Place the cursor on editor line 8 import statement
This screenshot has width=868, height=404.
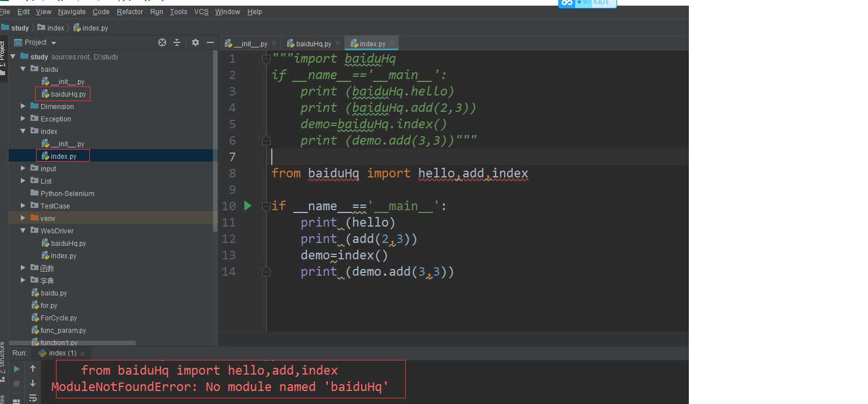click(400, 173)
